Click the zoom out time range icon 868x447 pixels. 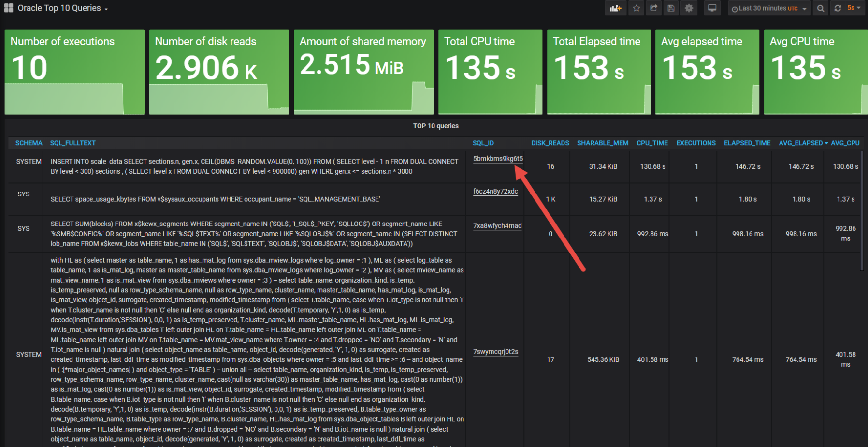pyautogui.click(x=820, y=8)
